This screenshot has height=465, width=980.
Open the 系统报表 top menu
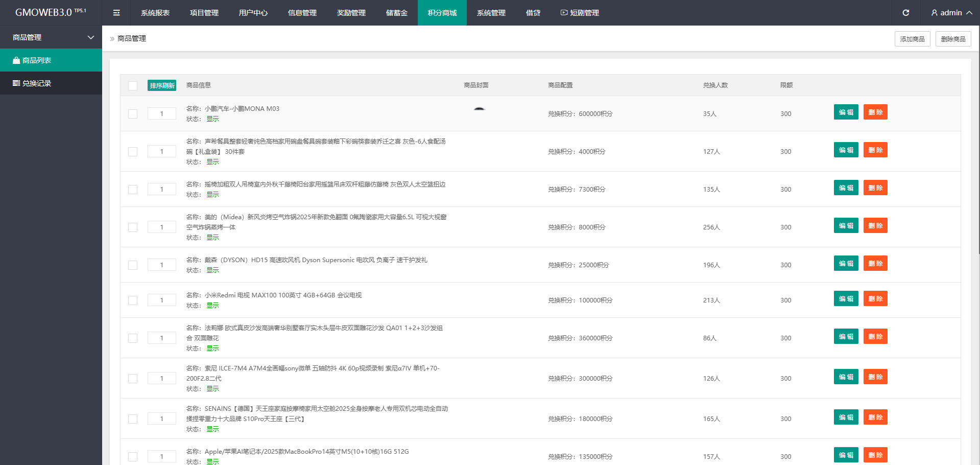tap(155, 13)
